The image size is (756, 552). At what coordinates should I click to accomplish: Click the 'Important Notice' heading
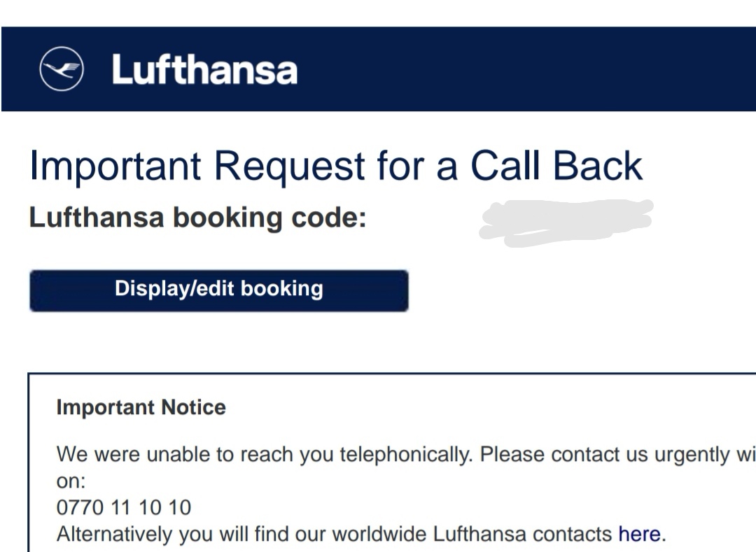(x=141, y=407)
